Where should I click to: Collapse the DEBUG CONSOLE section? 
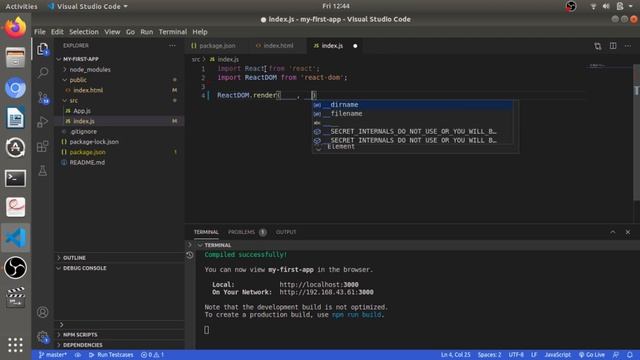[118, 268]
